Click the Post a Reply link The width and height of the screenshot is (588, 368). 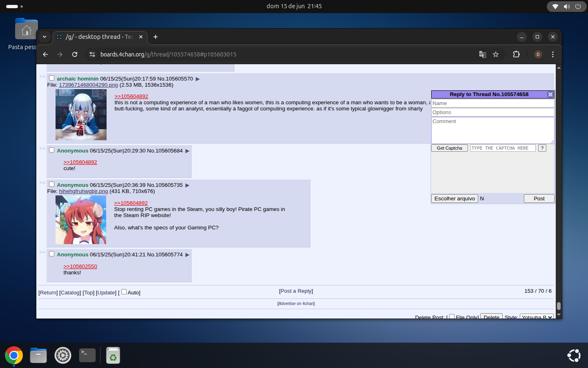pyautogui.click(x=296, y=291)
